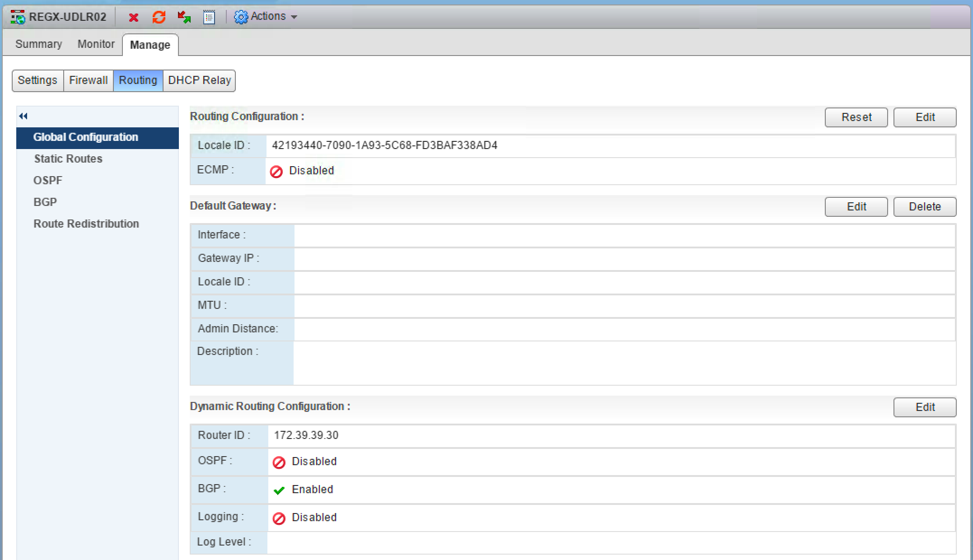Viewport: 973px width, 560px height.
Task: Open the BGP settings in sidebar
Action: [45, 202]
